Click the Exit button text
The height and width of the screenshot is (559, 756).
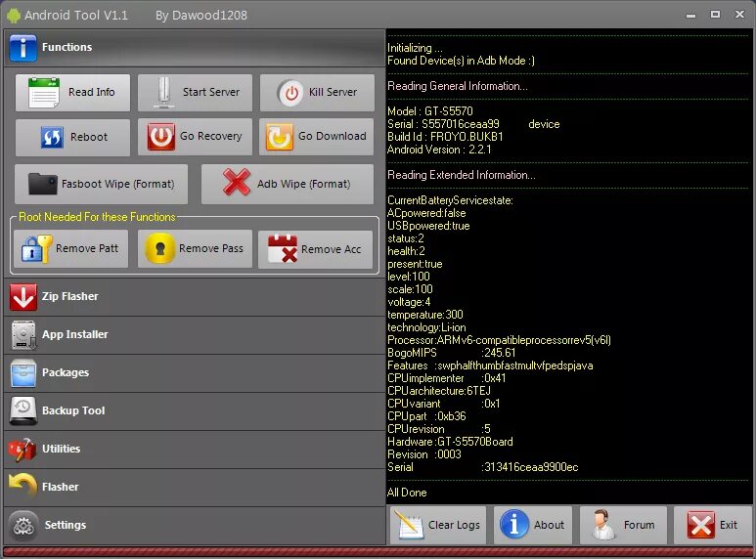tap(729, 525)
